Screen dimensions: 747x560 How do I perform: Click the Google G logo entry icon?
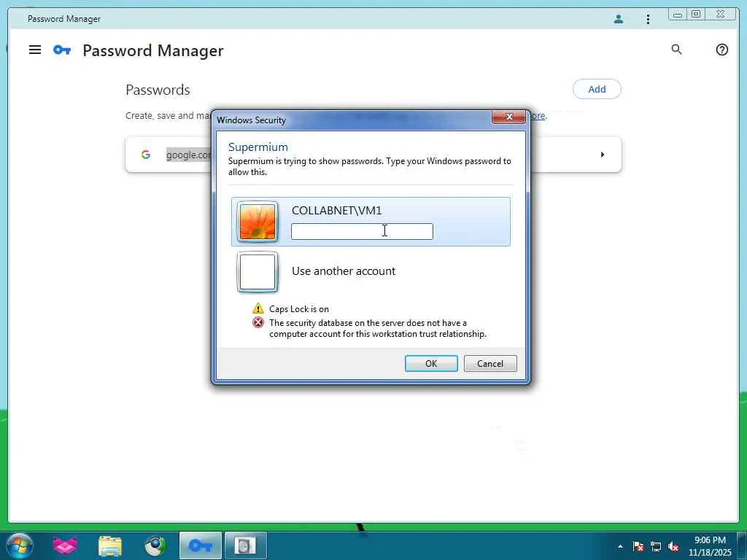tap(146, 155)
